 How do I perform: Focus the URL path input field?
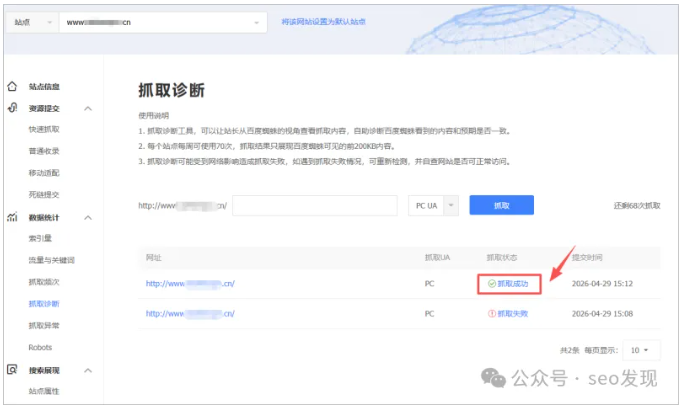[x=314, y=206]
